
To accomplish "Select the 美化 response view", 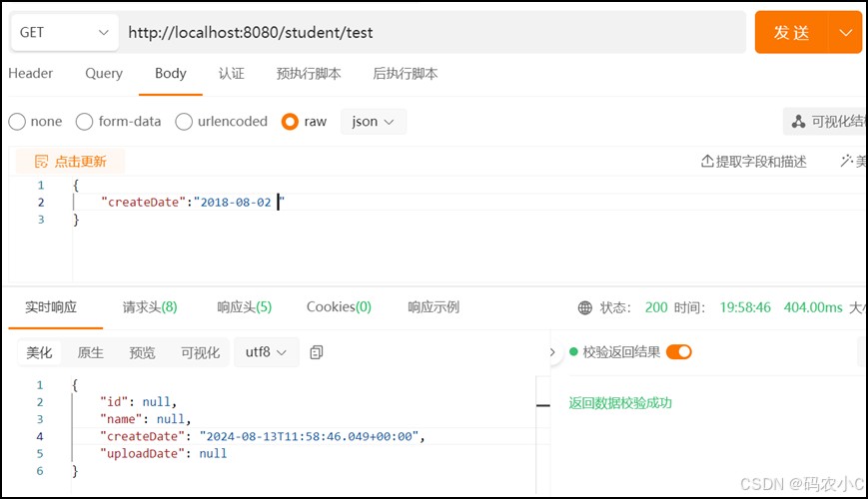I will click(x=39, y=352).
